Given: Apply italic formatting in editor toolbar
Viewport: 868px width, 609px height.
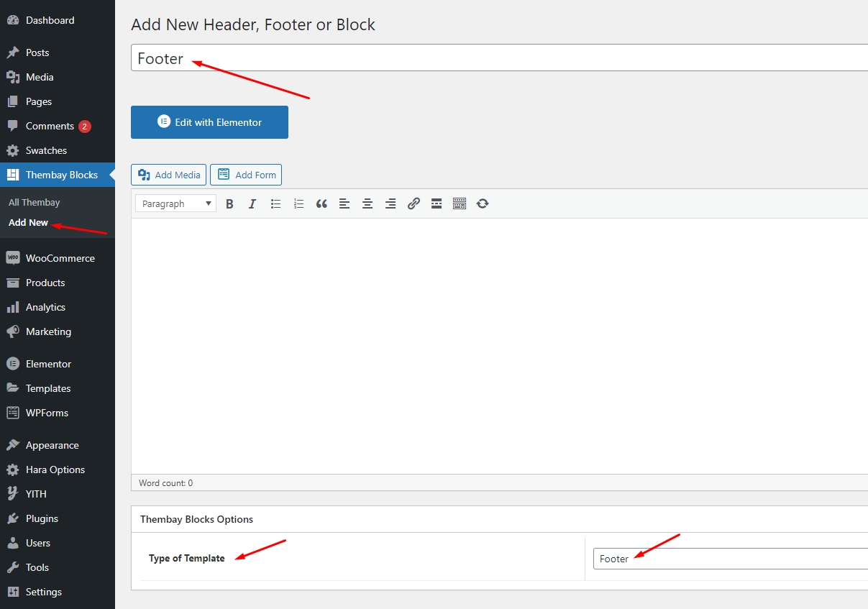Looking at the screenshot, I should tap(252, 204).
